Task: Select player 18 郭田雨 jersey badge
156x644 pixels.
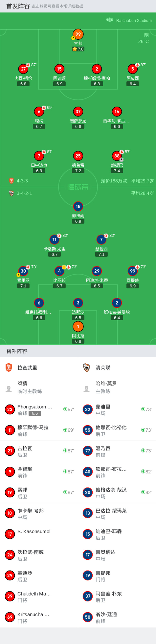Action: tap(78, 206)
